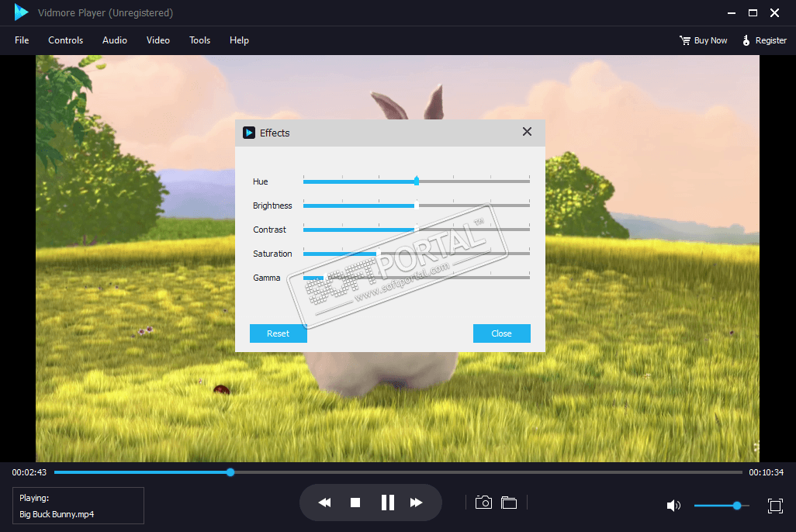
Task: Click the Close button in Effects
Action: point(501,333)
